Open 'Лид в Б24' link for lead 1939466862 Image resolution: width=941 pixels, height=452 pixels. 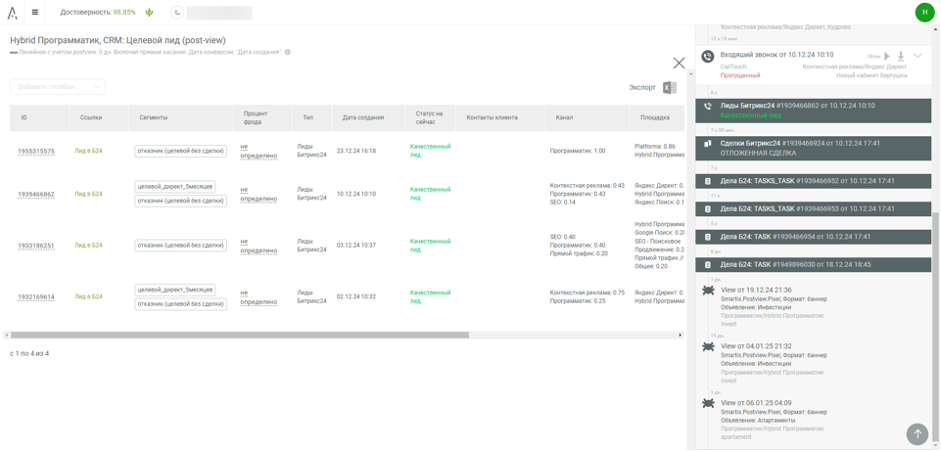coord(88,194)
